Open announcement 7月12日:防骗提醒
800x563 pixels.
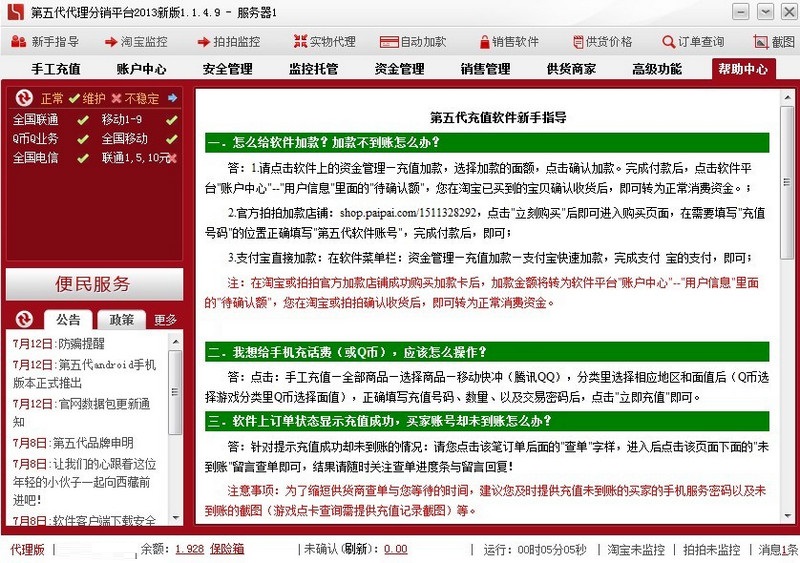point(59,344)
